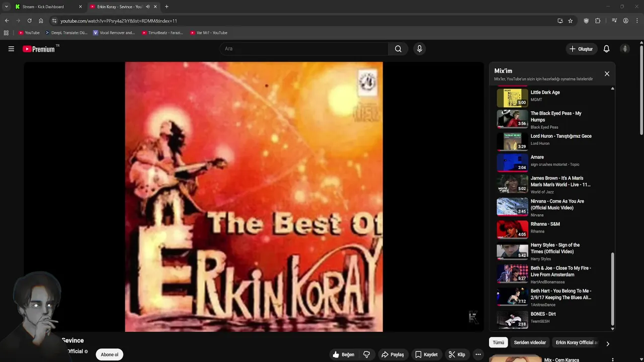644x362 pixels.
Task: View site information icon in address bar
Action: tap(54, 21)
